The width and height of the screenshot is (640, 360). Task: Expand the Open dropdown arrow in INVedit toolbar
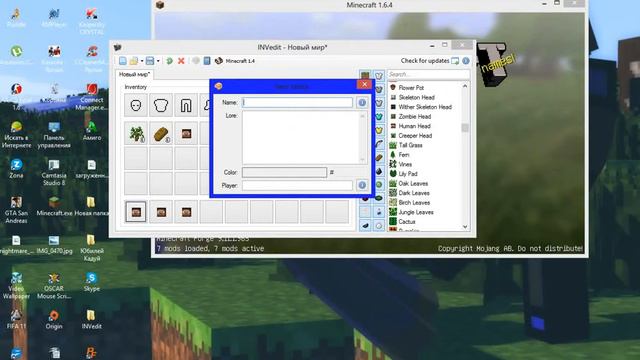pos(141,61)
